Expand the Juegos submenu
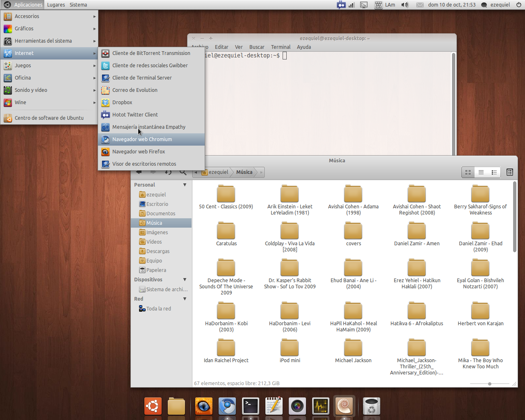525x420 pixels. 50,66
